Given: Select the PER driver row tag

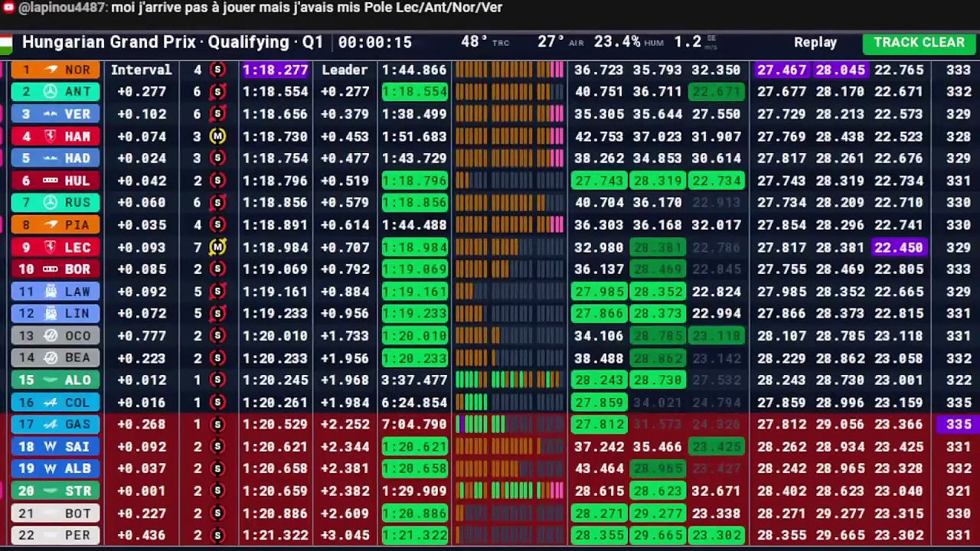Looking at the screenshot, I should [x=55, y=536].
